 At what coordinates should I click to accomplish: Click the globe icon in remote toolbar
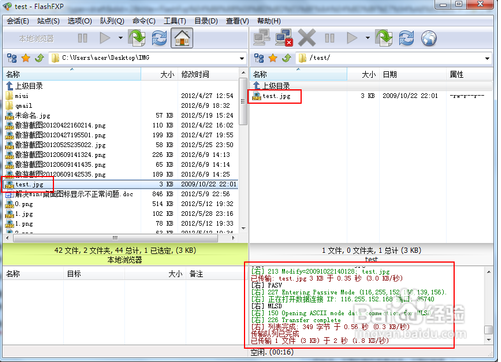(429, 38)
